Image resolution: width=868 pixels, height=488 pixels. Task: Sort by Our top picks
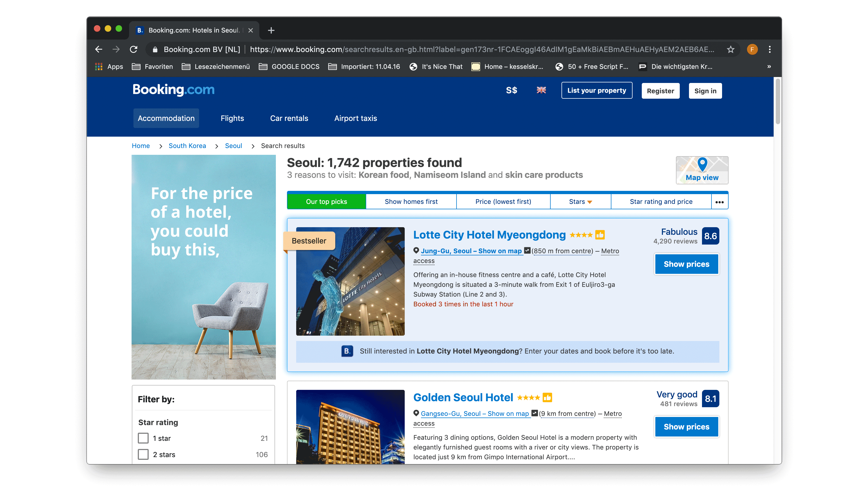pyautogui.click(x=326, y=201)
